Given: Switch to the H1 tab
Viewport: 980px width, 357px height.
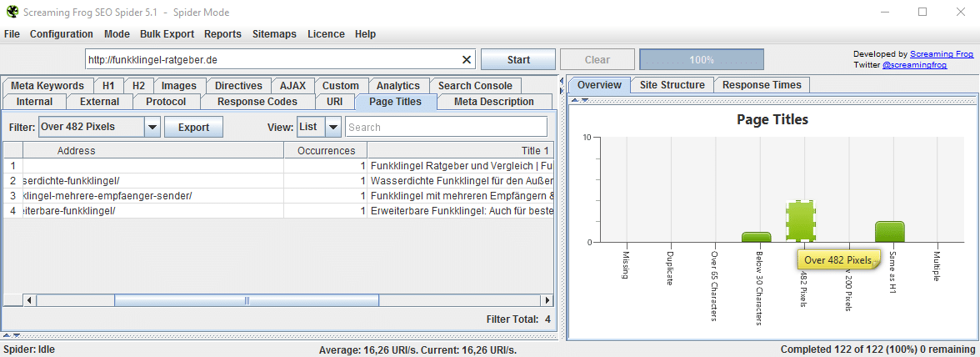Looking at the screenshot, I should coord(108,86).
